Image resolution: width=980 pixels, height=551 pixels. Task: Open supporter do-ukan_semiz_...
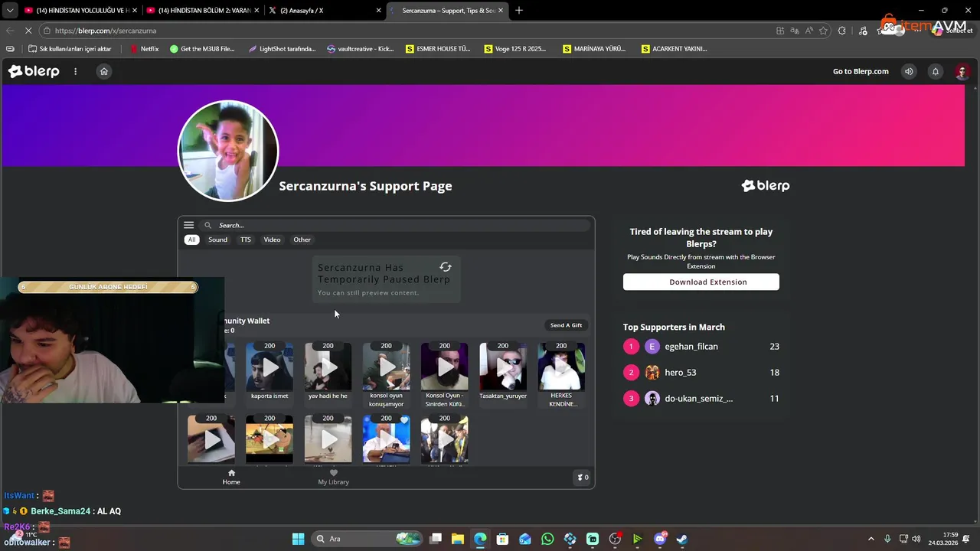pyautogui.click(x=701, y=399)
